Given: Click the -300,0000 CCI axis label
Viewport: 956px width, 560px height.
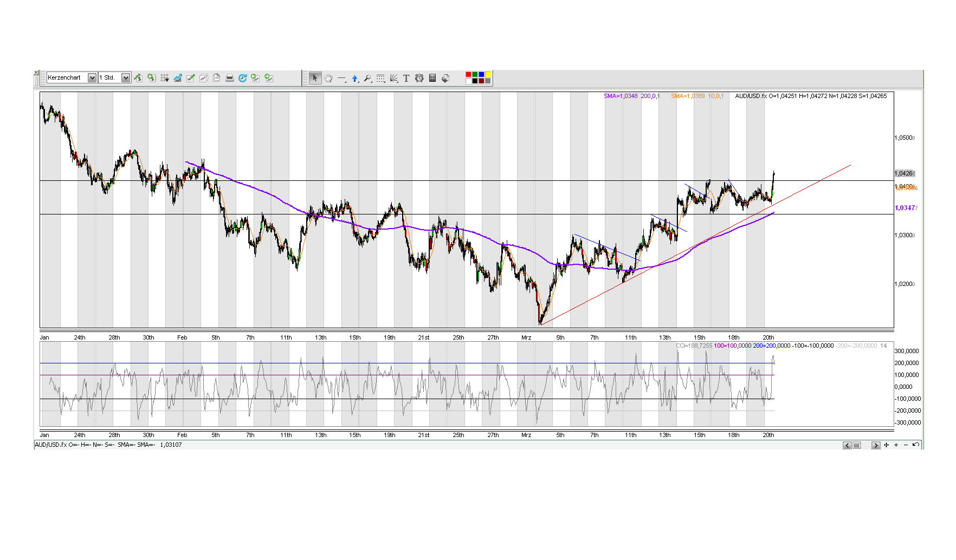Looking at the screenshot, I should (907, 423).
